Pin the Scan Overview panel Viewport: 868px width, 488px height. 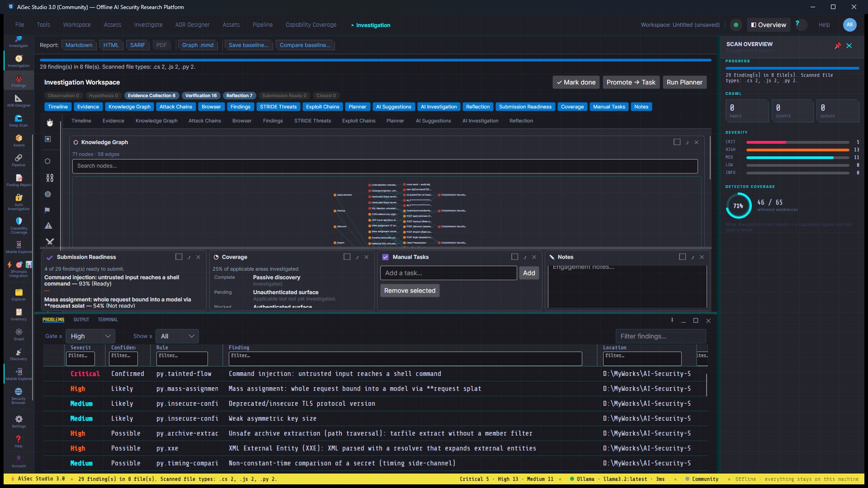[837, 46]
